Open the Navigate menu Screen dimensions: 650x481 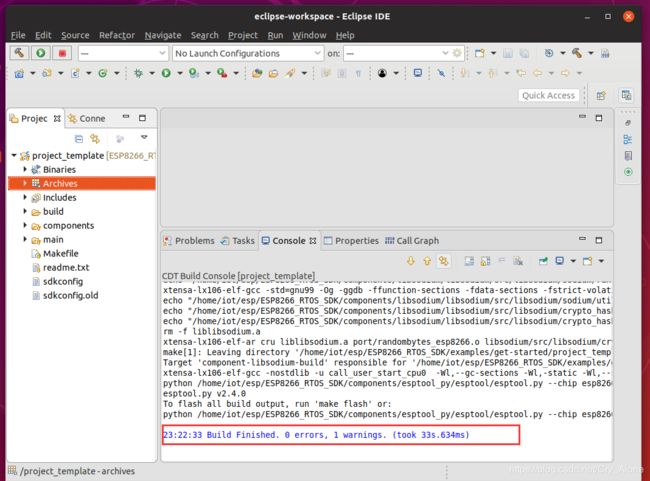163,35
